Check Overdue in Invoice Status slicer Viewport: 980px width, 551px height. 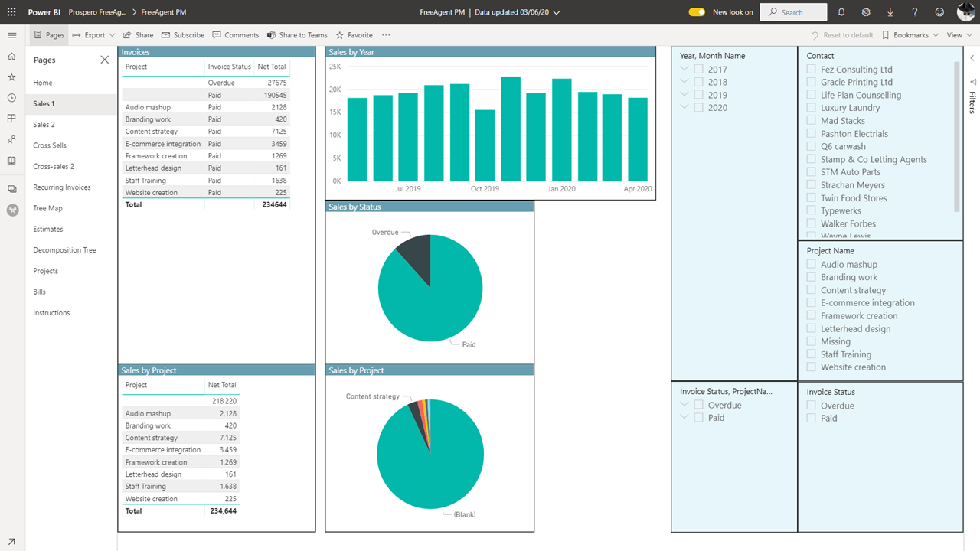point(811,406)
